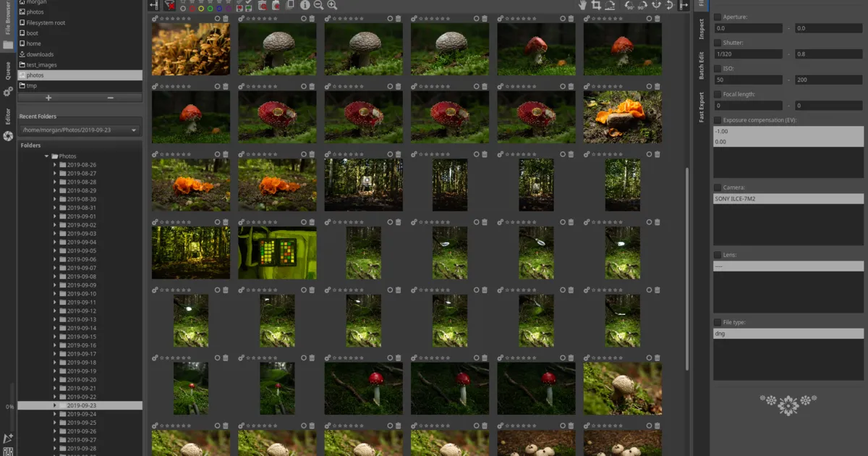
Task: Expand the 2019-09-01 folder
Action: pos(55,216)
